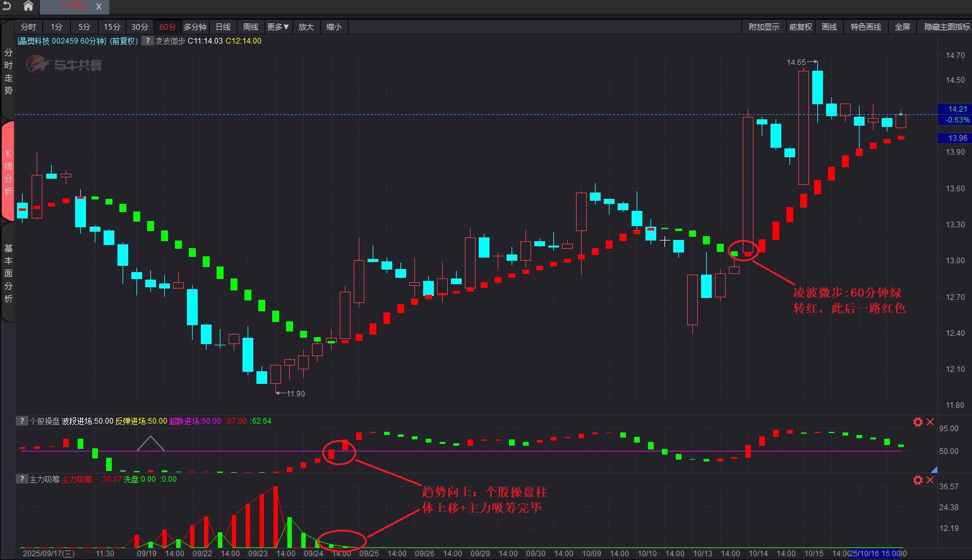Open help for 个股操盘 indicator
This screenshot has height=560, width=972.
click(22, 421)
